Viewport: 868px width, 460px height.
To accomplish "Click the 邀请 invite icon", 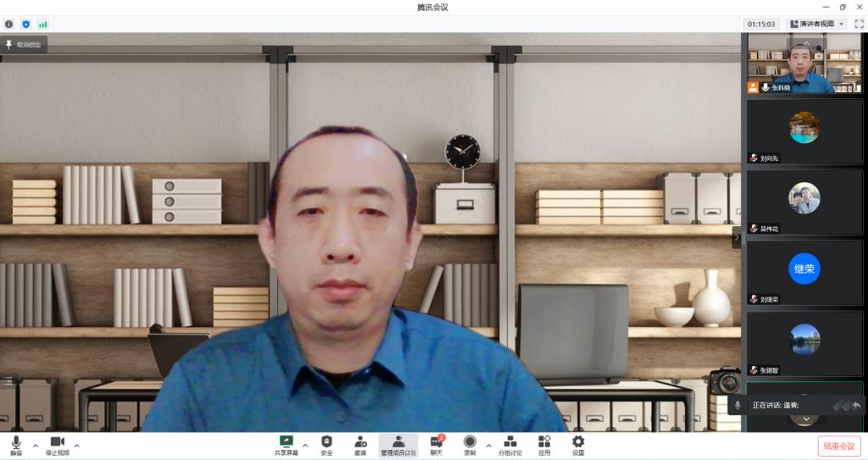I will pos(360,444).
